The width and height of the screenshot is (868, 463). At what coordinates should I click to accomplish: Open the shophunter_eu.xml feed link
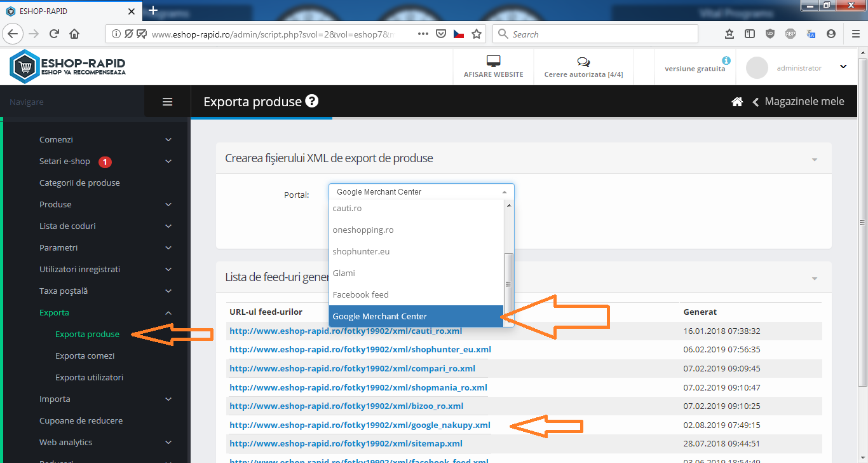coord(360,349)
